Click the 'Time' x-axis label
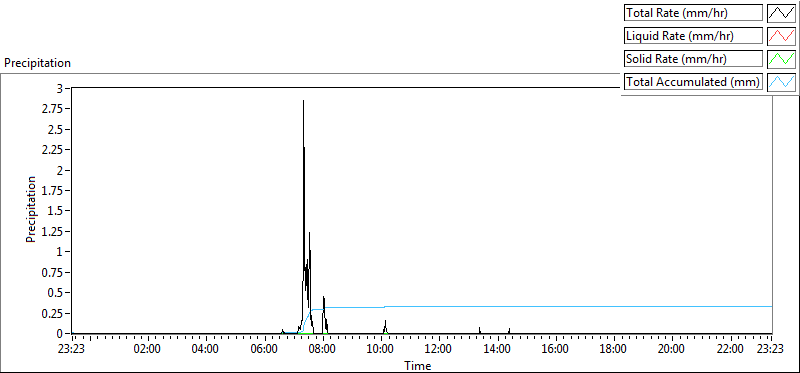 (418, 366)
